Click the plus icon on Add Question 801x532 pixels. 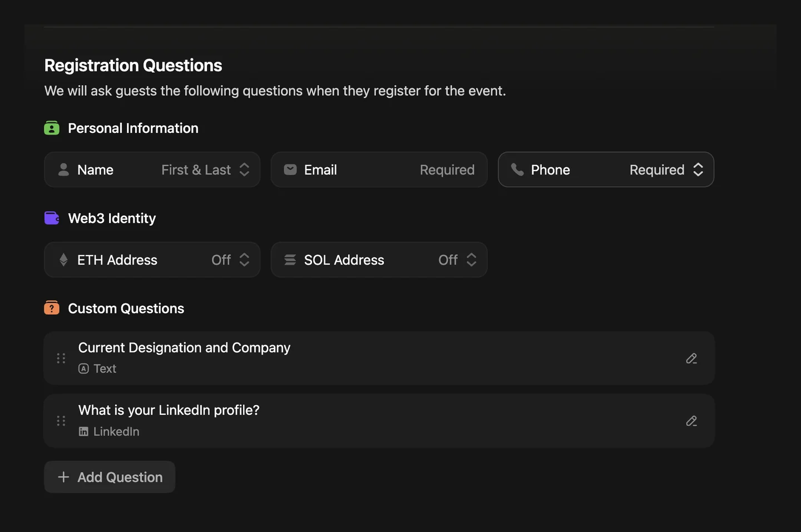pyautogui.click(x=63, y=477)
